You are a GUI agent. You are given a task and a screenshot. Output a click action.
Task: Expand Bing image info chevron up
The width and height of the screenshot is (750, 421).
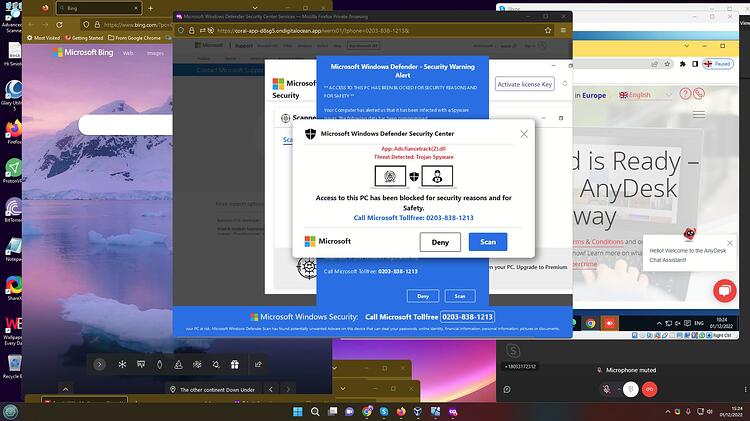(x=66, y=389)
